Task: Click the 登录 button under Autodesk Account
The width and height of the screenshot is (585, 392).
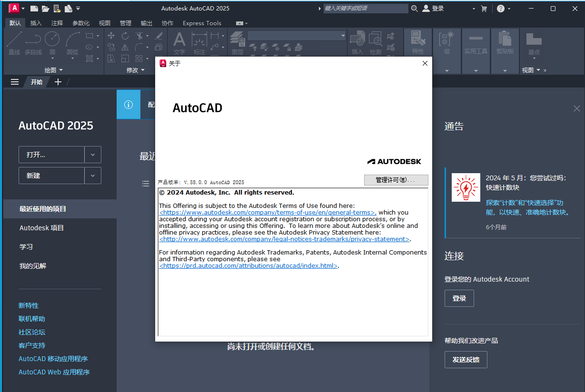Action: 459,298
